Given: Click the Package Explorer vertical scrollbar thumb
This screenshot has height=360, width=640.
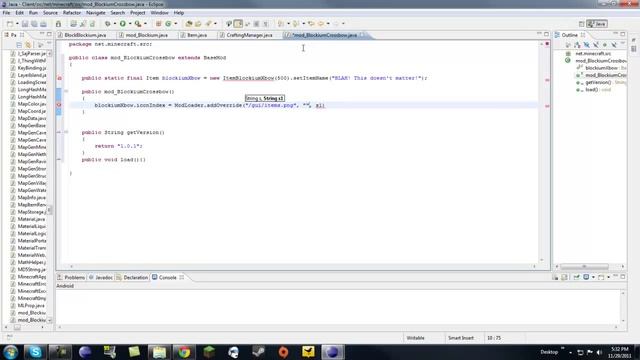Looking at the screenshot, I should (49, 210).
